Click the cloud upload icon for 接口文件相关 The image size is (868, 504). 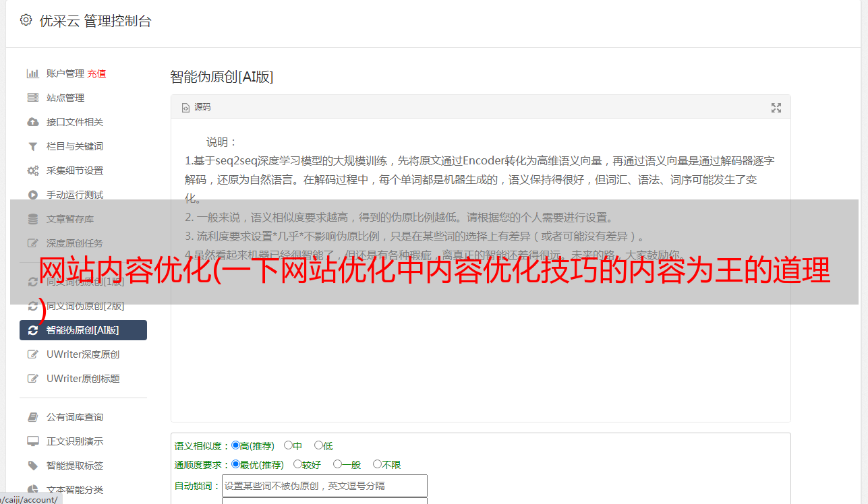tap(32, 122)
